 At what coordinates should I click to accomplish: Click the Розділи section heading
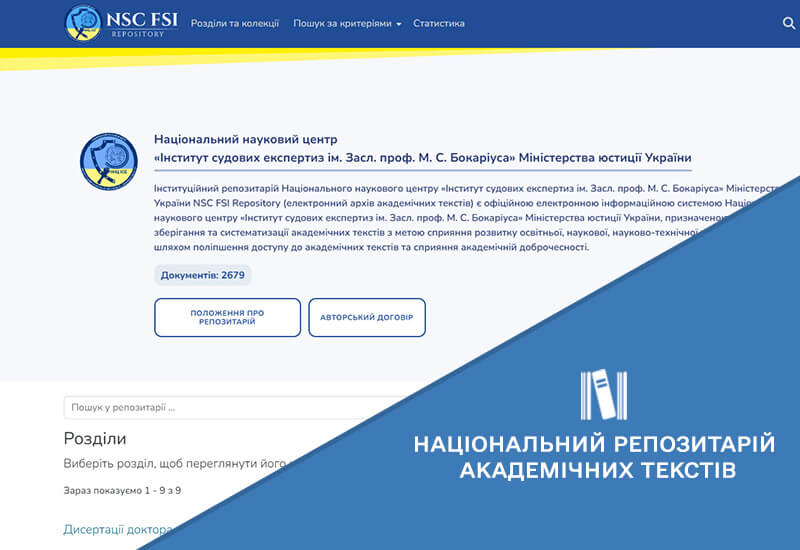pyautogui.click(x=95, y=439)
